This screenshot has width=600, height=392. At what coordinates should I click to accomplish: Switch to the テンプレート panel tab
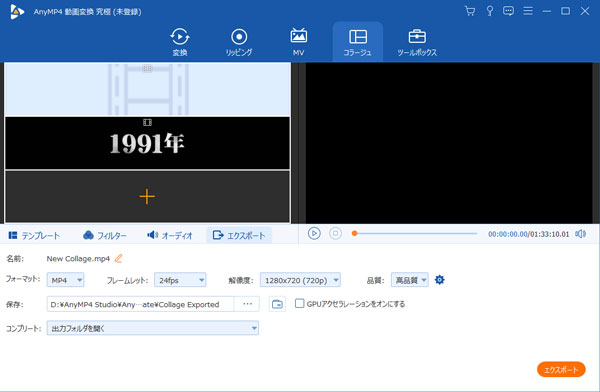pyautogui.click(x=34, y=235)
